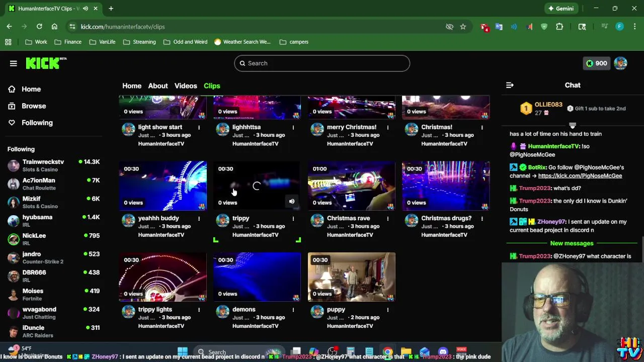The image size is (644, 362).
Task: Mute the tab audio icon
Action: click(x=85, y=9)
